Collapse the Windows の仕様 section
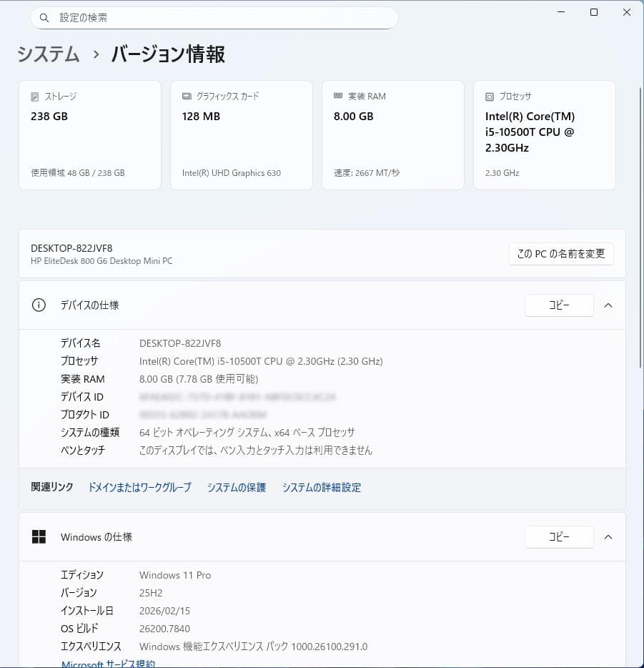This screenshot has width=644, height=668. tap(608, 537)
